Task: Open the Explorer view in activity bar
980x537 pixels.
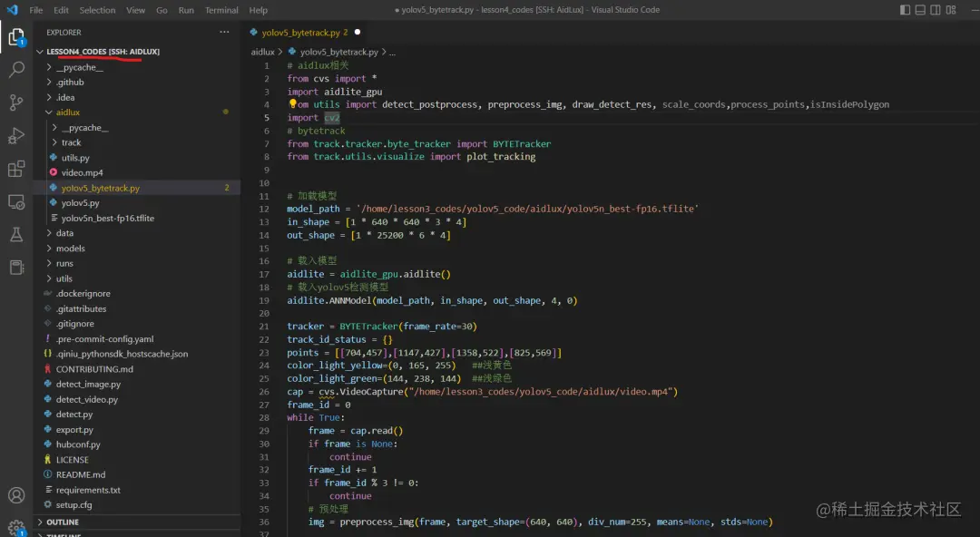Action: coord(16,37)
